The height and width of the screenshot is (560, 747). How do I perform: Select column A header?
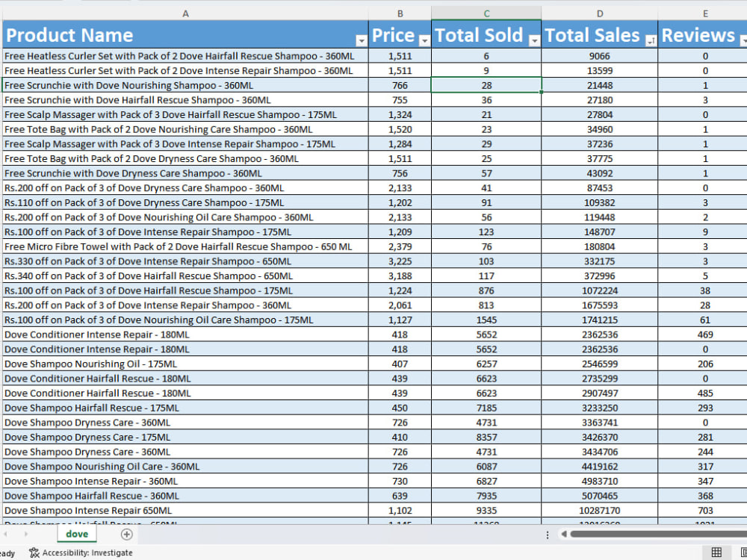click(185, 13)
